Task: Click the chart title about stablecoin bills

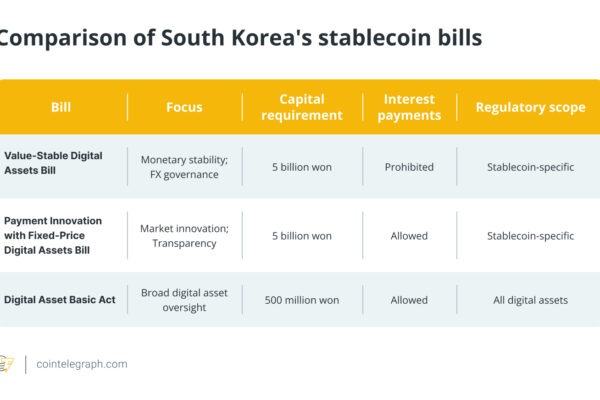Action: (x=240, y=38)
